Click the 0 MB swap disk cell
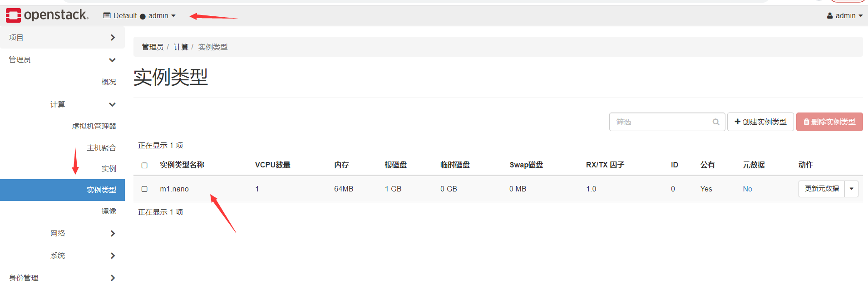Image resolution: width=868 pixels, height=284 pixels. tap(518, 189)
